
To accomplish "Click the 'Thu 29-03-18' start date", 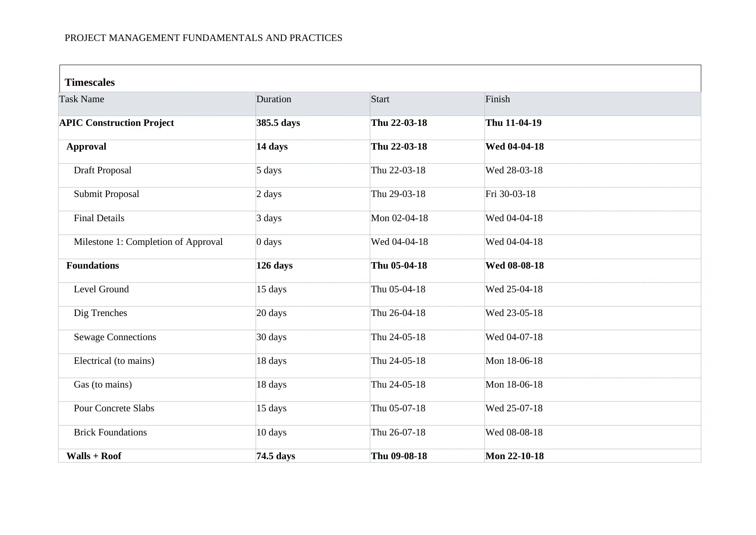I will click(x=398, y=194).
